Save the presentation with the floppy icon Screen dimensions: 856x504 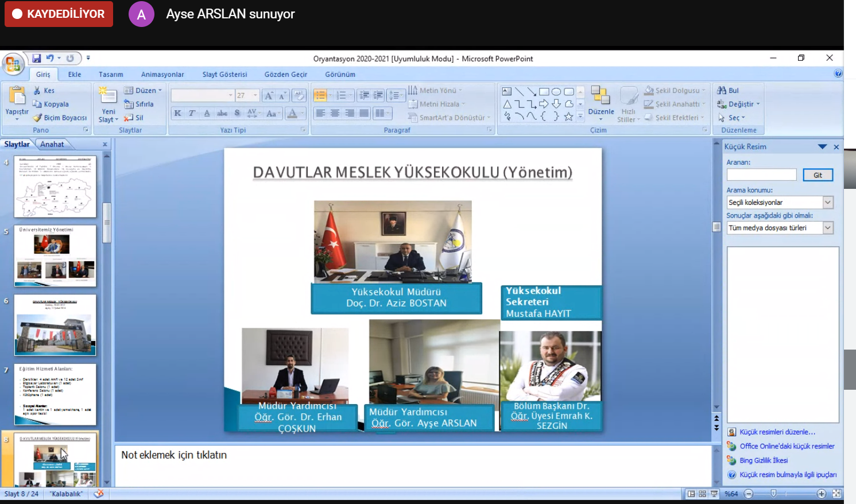(37, 58)
